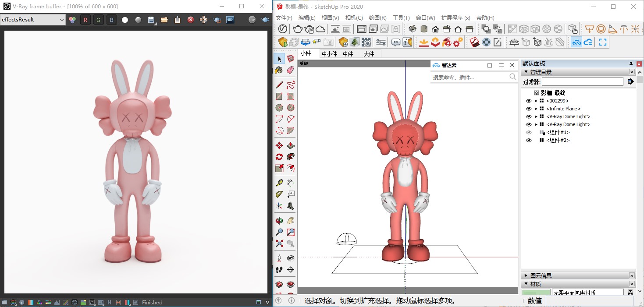Launch V-Ray cloud render

coord(320,29)
